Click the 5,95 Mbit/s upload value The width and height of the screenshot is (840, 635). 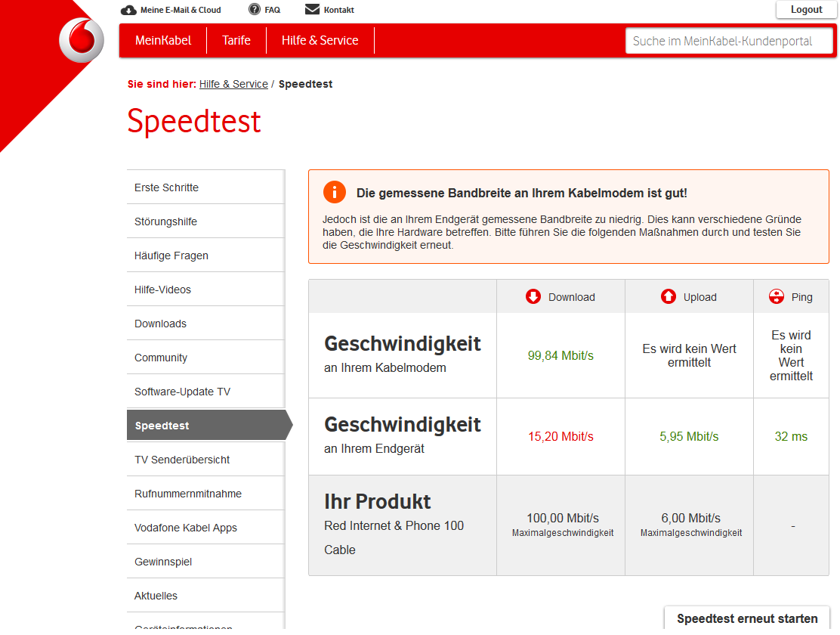pos(689,437)
